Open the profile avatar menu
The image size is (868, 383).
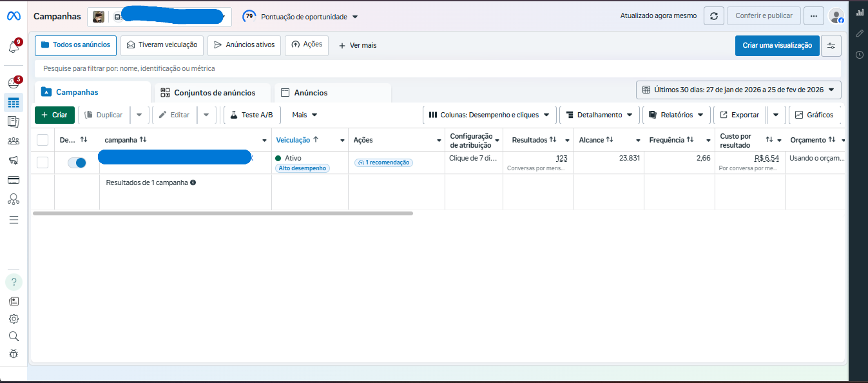click(x=836, y=16)
